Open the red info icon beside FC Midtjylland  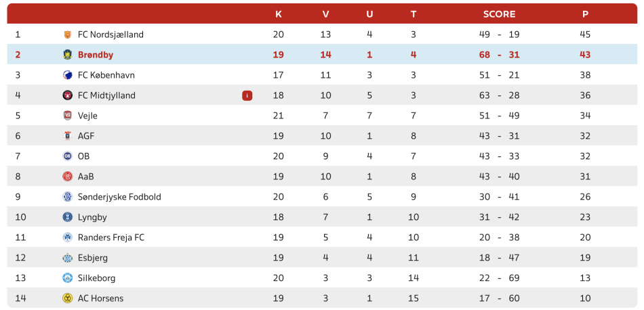[247, 95]
